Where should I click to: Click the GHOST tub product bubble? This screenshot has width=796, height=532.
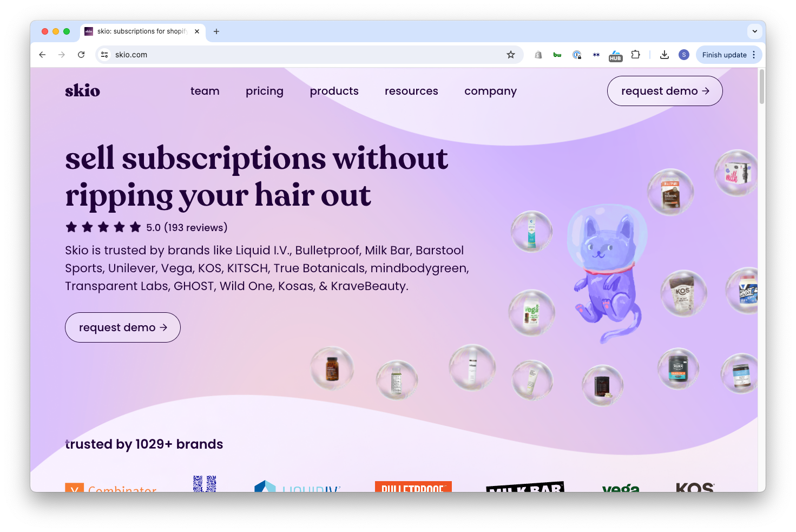click(742, 291)
